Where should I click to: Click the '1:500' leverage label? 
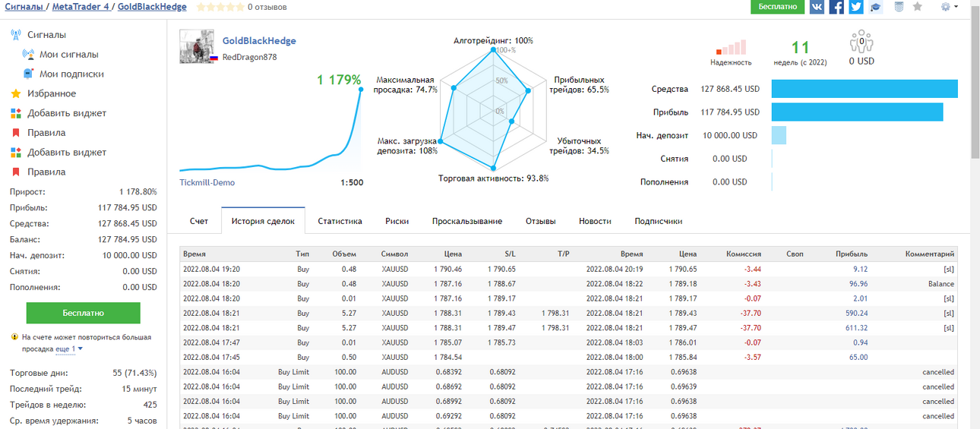pos(352,182)
